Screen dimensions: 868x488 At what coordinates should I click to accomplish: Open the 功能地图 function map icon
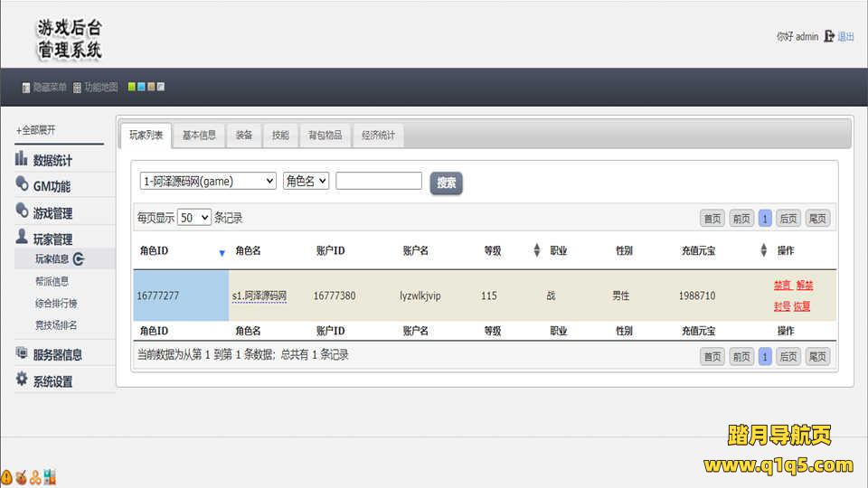[77, 88]
